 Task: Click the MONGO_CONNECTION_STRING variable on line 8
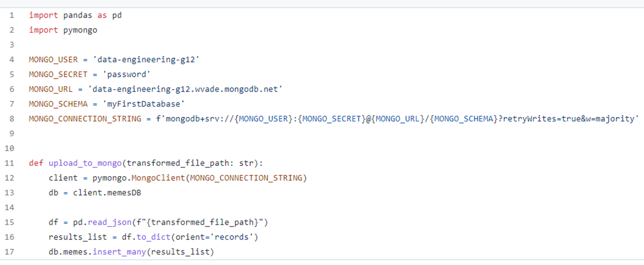coord(85,119)
